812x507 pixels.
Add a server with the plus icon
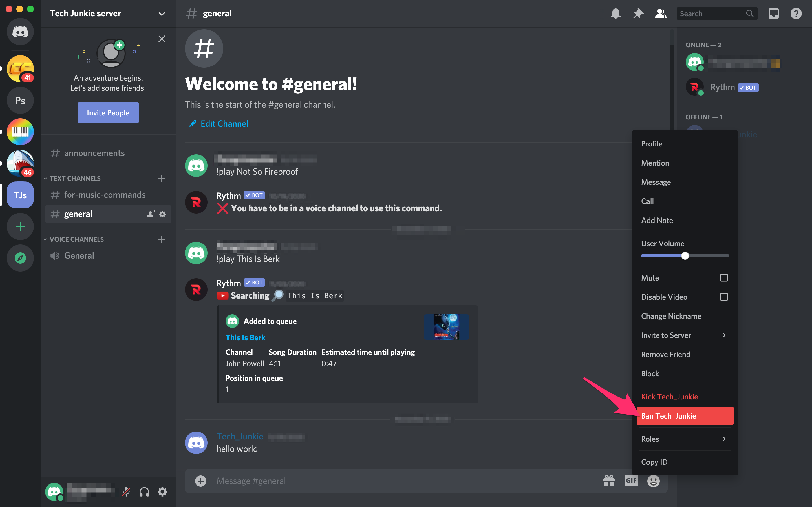pos(20,226)
